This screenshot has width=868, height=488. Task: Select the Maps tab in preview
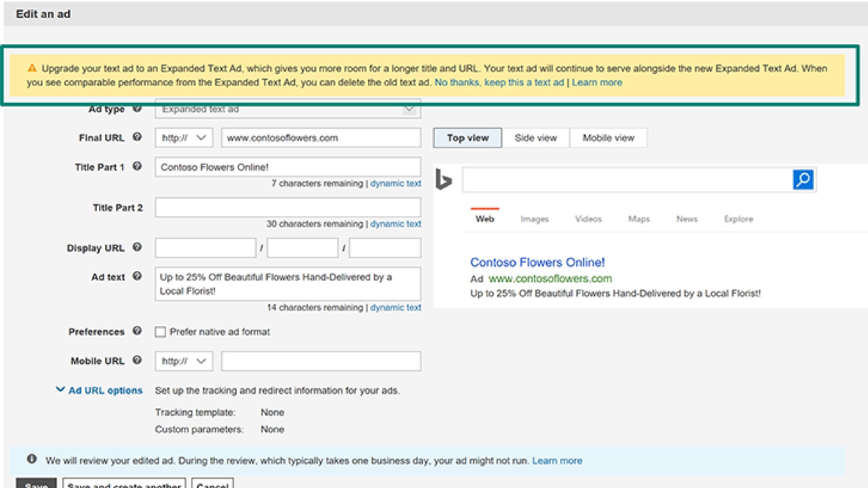pos(639,219)
